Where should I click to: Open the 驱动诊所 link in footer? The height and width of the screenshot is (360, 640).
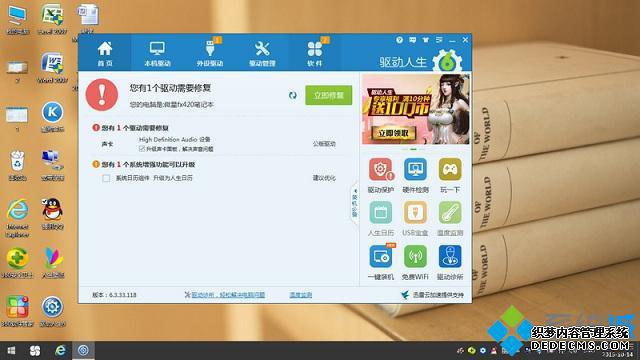tap(228, 295)
